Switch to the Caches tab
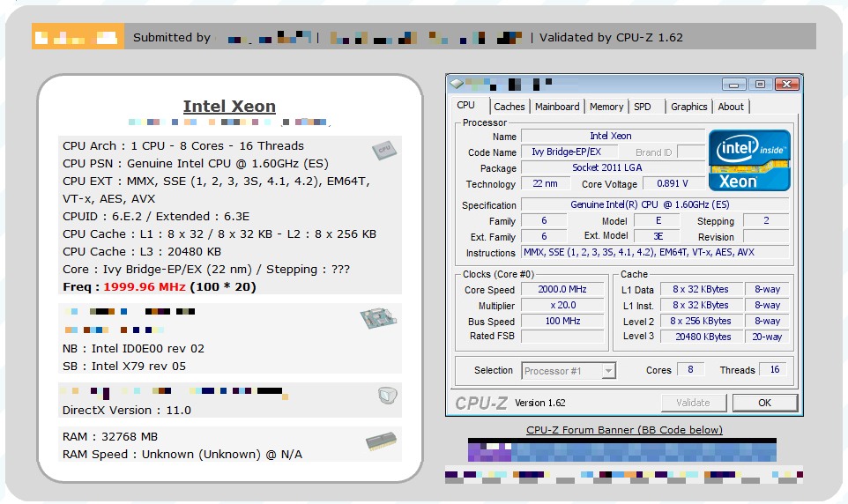 [509, 107]
